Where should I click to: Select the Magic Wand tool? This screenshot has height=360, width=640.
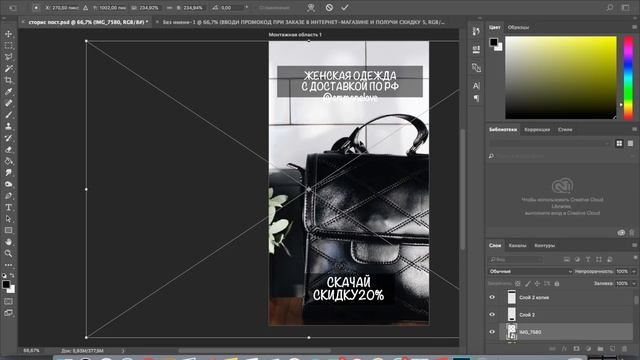(9, 68)
